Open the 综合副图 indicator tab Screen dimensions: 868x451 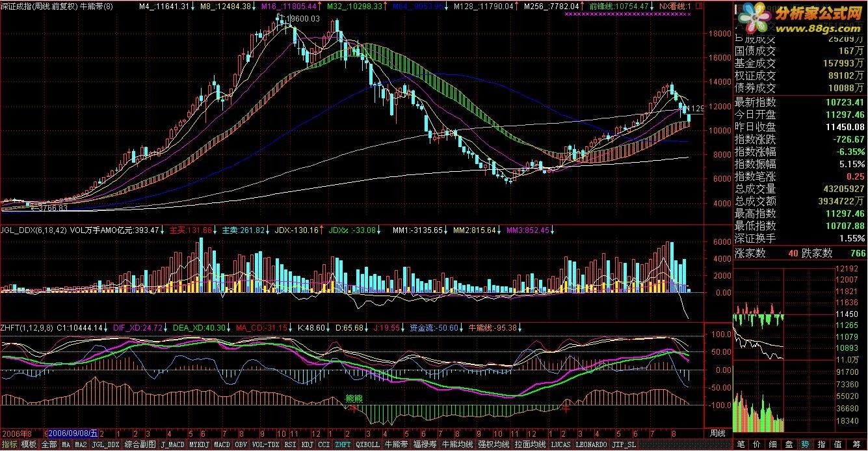point(140,444)
